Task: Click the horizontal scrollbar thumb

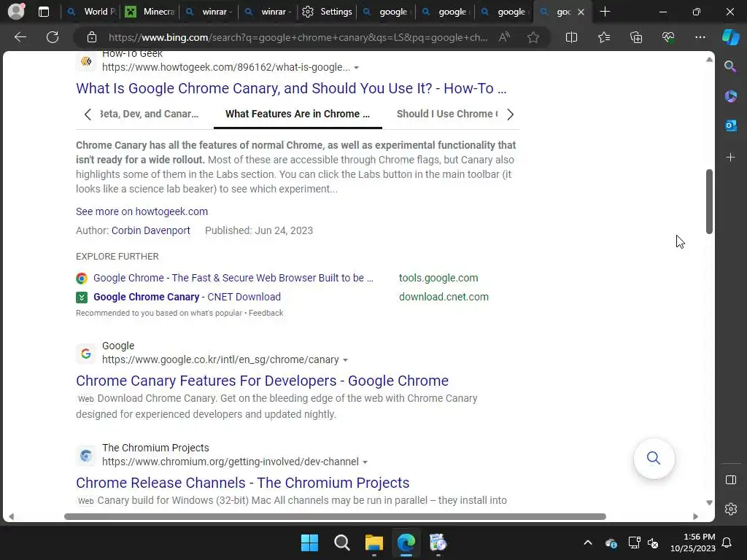Action: coord(335,517)
